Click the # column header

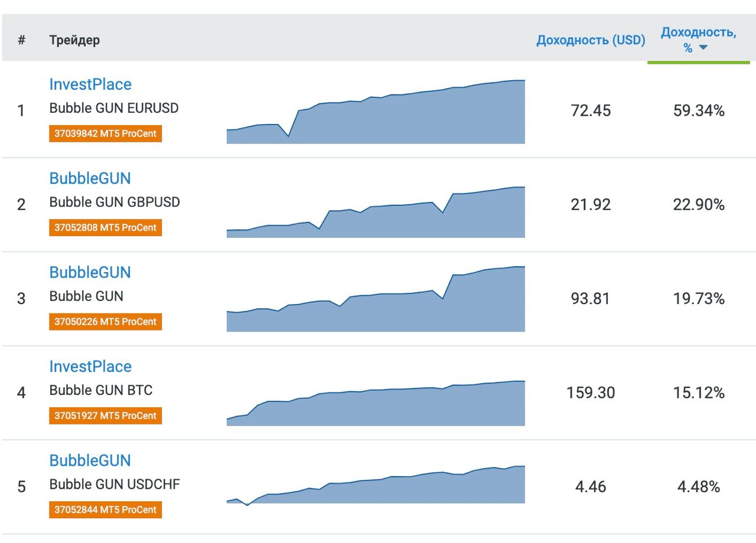(21, 40)
